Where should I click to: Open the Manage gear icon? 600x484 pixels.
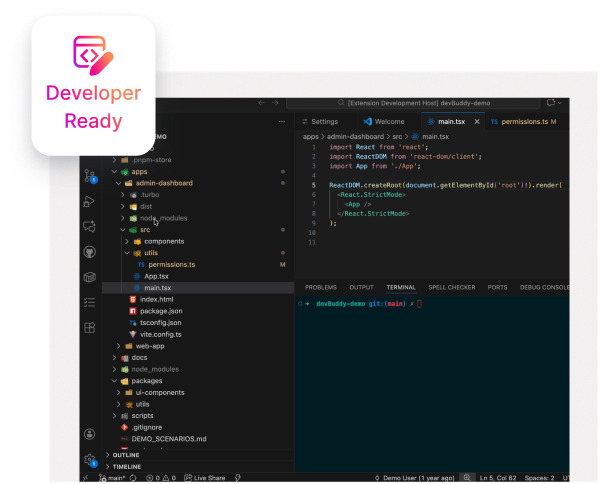(x=90, y=460)
